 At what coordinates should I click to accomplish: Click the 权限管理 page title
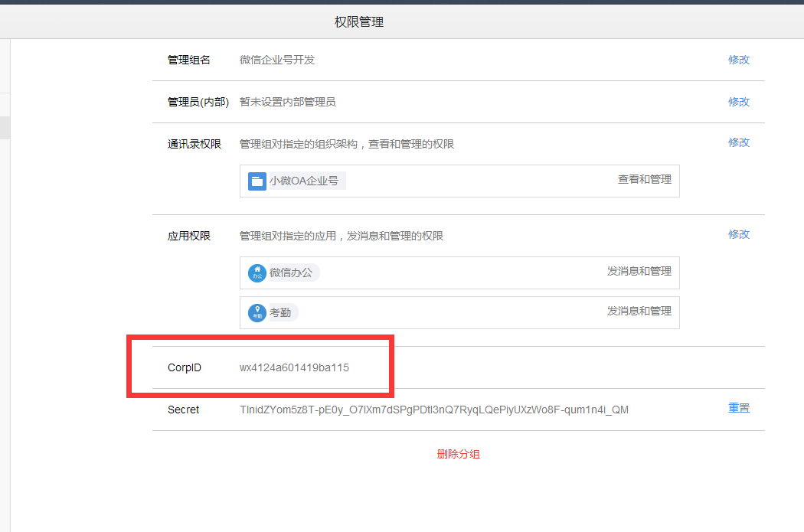(x=359, y=22)
